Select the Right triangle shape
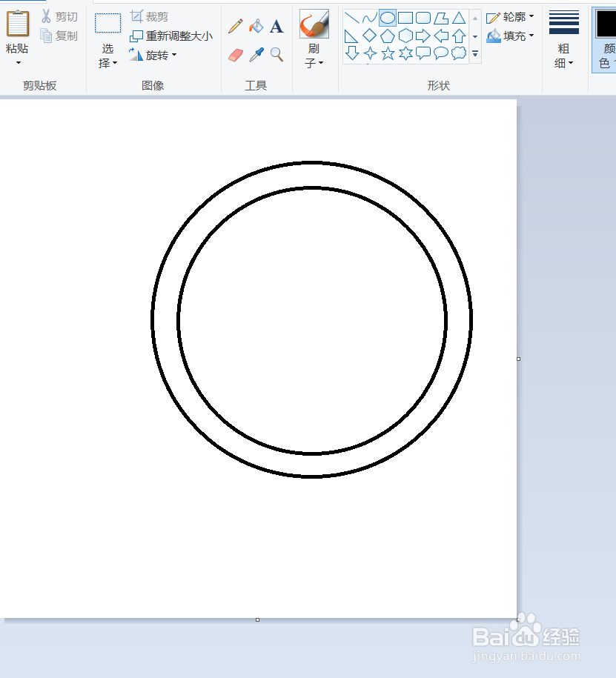 [351, 36]
